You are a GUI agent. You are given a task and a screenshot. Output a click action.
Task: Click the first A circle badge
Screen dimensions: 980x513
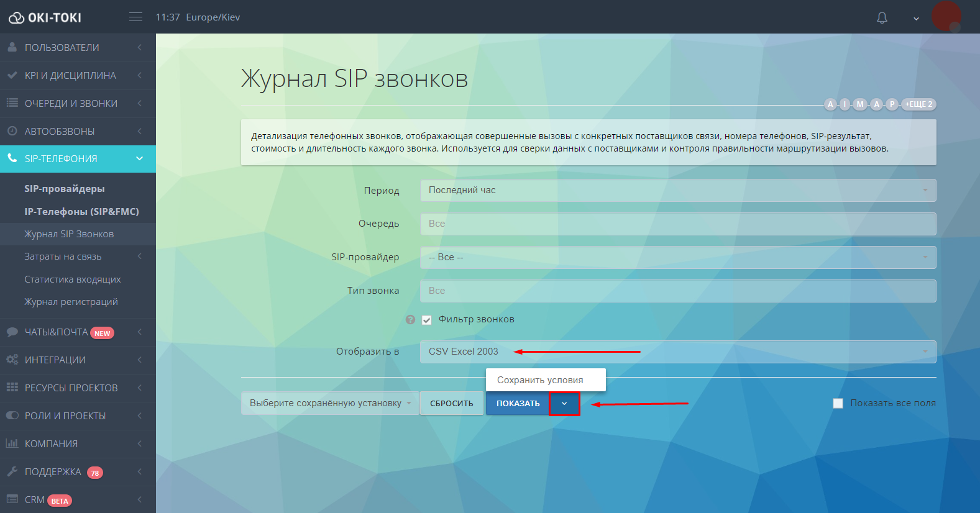tap(830, 104)
